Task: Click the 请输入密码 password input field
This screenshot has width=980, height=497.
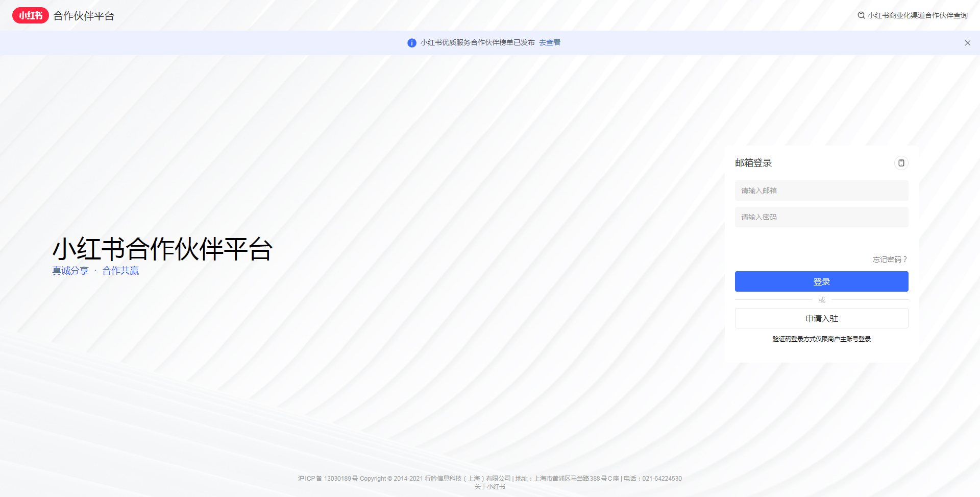Action: (821, 217)
